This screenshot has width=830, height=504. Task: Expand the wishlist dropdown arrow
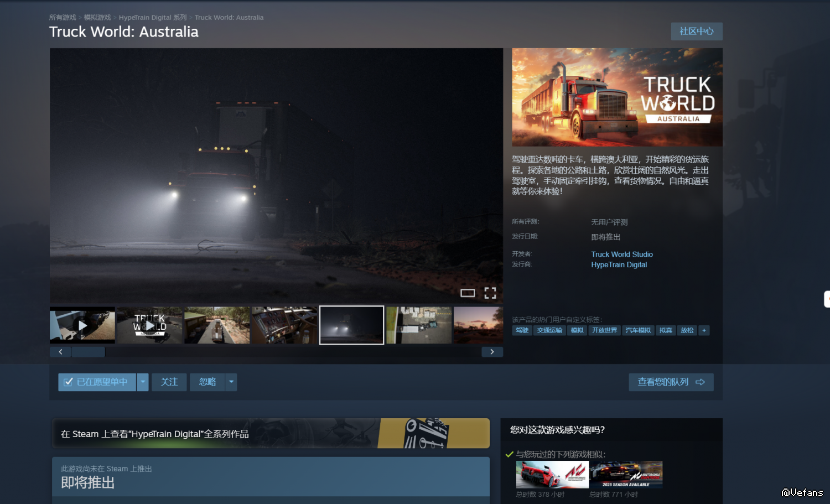point(143,382)
